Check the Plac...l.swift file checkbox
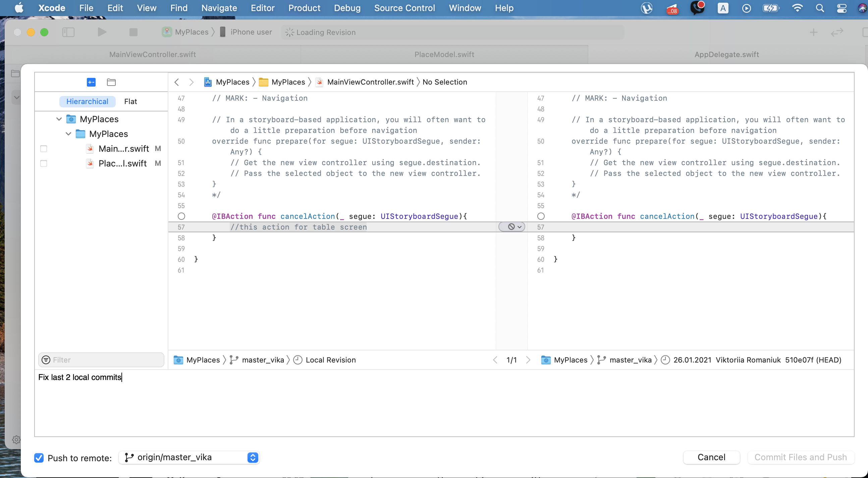The image size is (868, 478). [x=44, y=163]
